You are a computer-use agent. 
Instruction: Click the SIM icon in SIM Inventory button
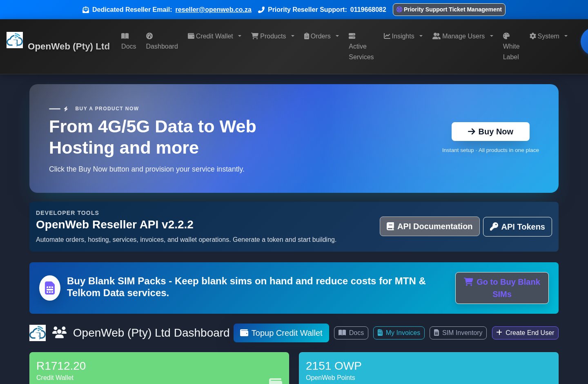pos(437,333)
